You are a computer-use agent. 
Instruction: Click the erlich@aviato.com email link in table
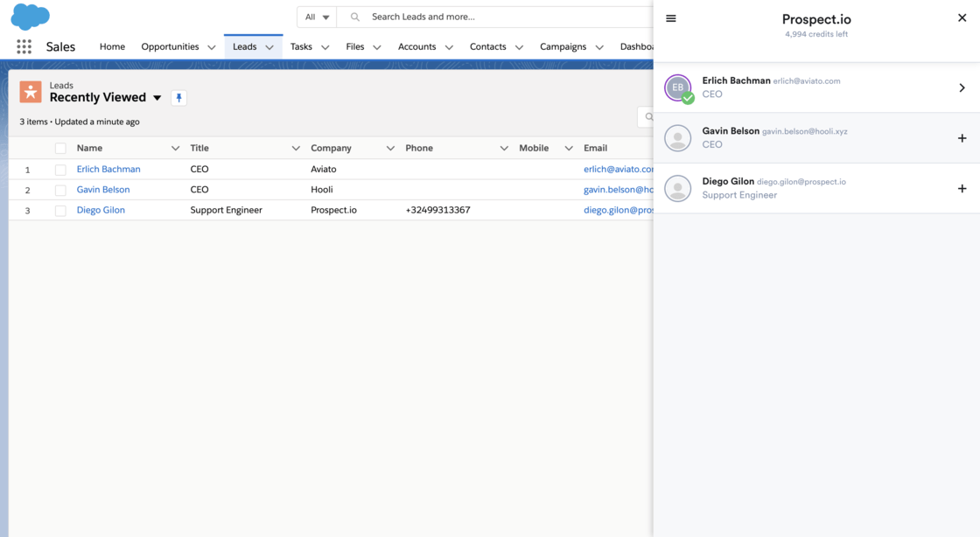(618, 169)
